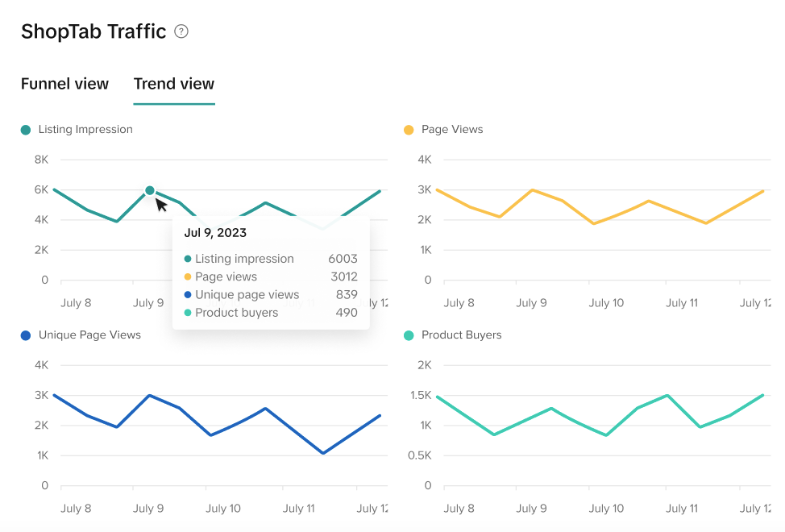Click the tooltip value 6003
The image size is (785, 532).
coord(343,259)
